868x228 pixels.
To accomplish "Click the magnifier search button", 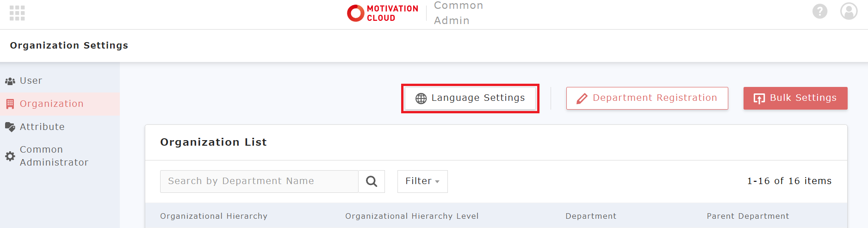I will [372, 181].
